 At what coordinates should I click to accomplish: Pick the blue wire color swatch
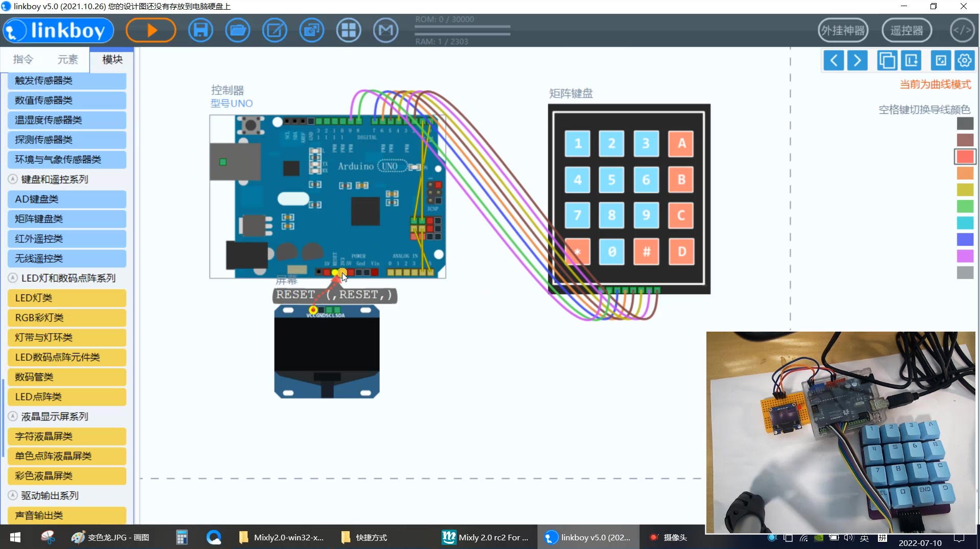pyautogui.click(x=965, y=239)
